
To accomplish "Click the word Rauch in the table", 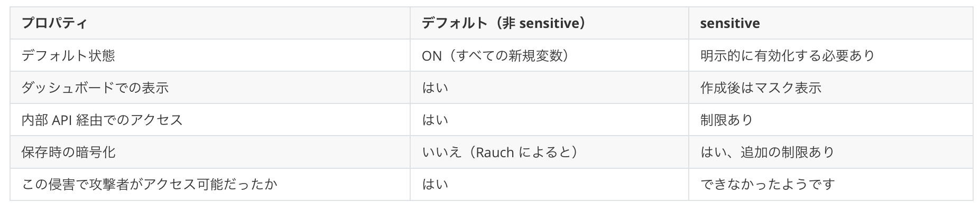I will (x=495, y=152).
